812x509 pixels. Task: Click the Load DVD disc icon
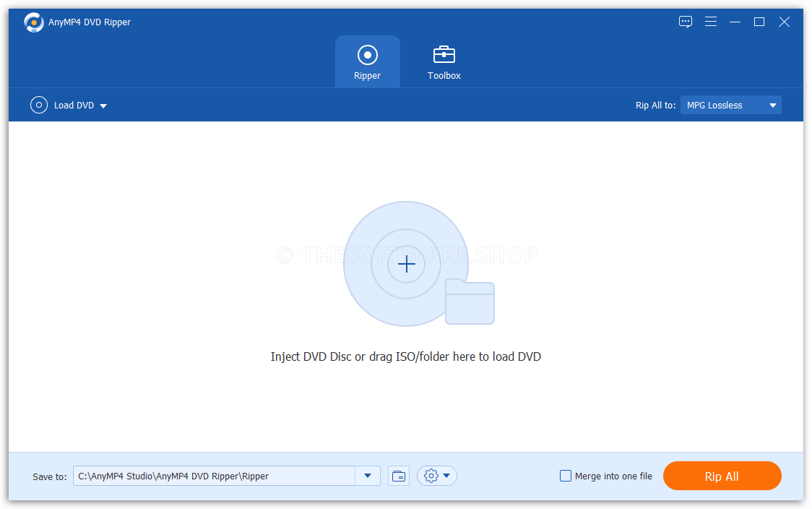(x=39, y=105)
